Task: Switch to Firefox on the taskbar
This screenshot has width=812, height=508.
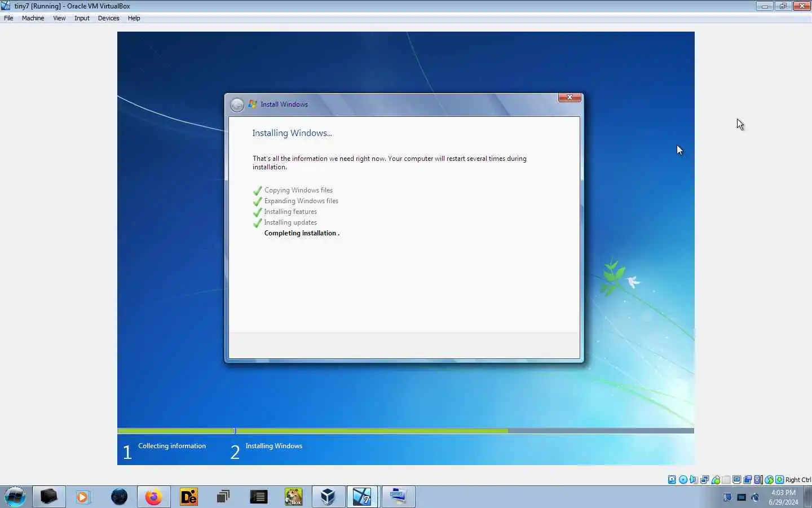Action: click(x=153, y=497)
